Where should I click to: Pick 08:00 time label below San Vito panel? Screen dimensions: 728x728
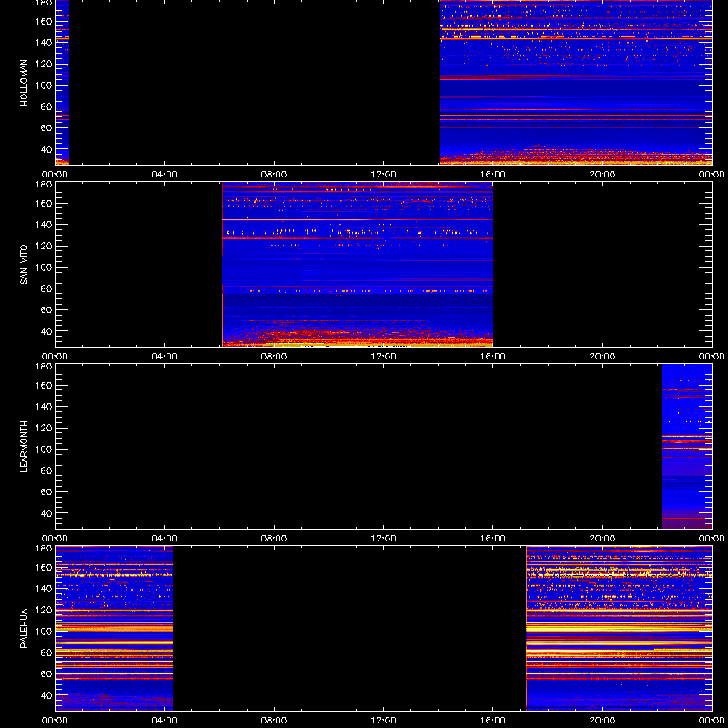tap(274, 357)
